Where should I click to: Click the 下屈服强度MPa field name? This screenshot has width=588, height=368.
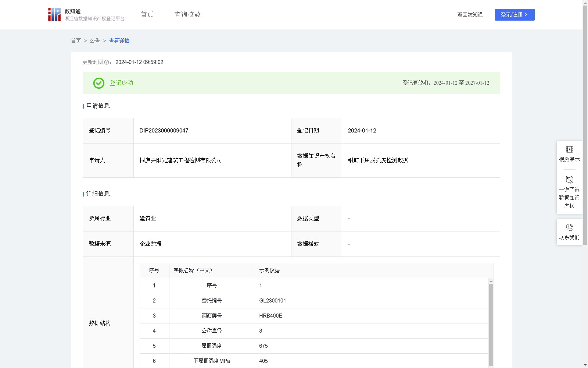(212, 361)
